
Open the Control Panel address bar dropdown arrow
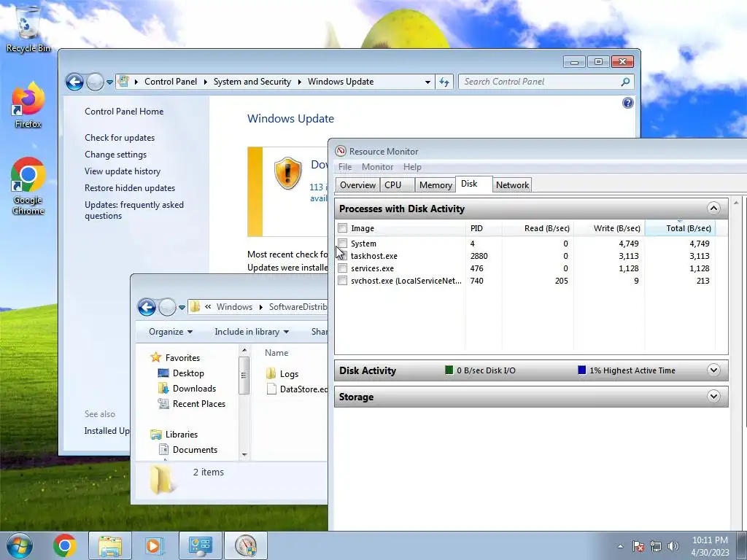(x=427, y=82)
